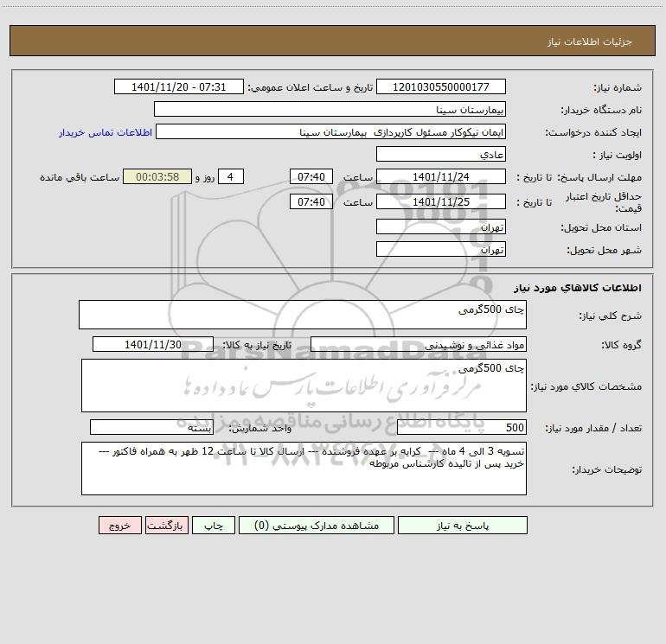Click the label 'واحد شمارش:'
Viewport: 666px width, 644px height.
[260, 428]
